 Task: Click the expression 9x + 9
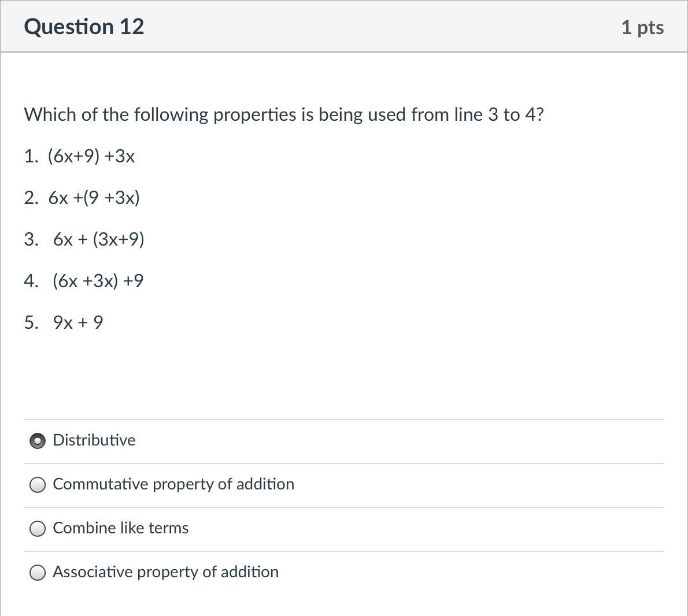point(78,322)
